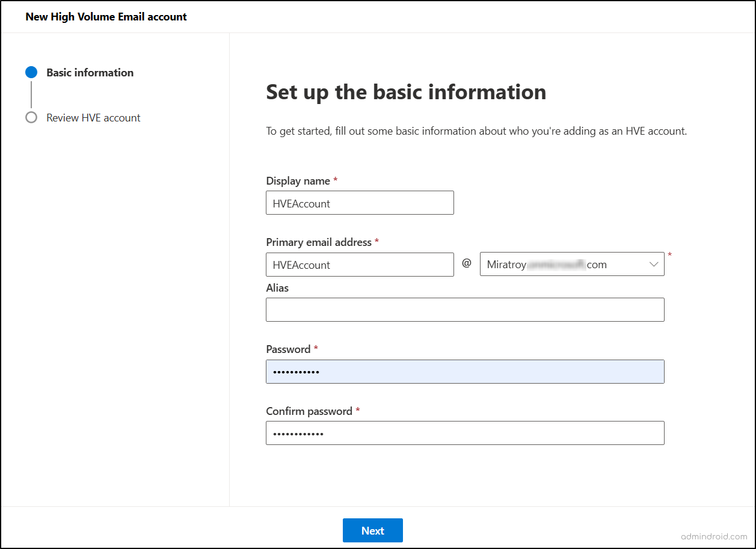Focus the empty Alias field

(x=464, y=309)
